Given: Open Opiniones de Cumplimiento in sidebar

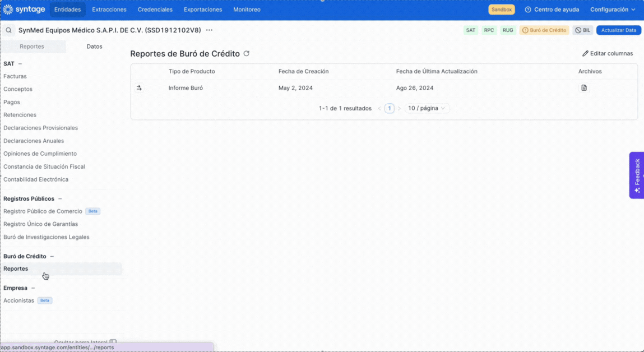Looking at the screenshot, I should [40, 154].
